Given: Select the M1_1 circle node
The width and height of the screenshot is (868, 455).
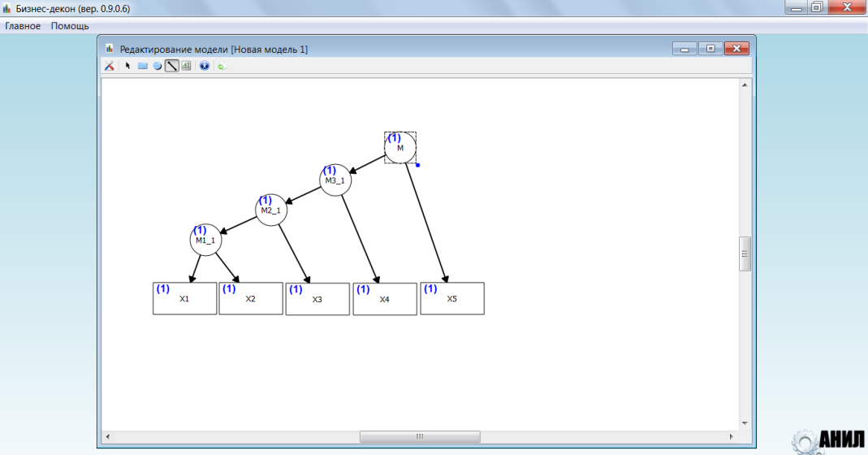Looking at the screenshot, I should [206, 240].
